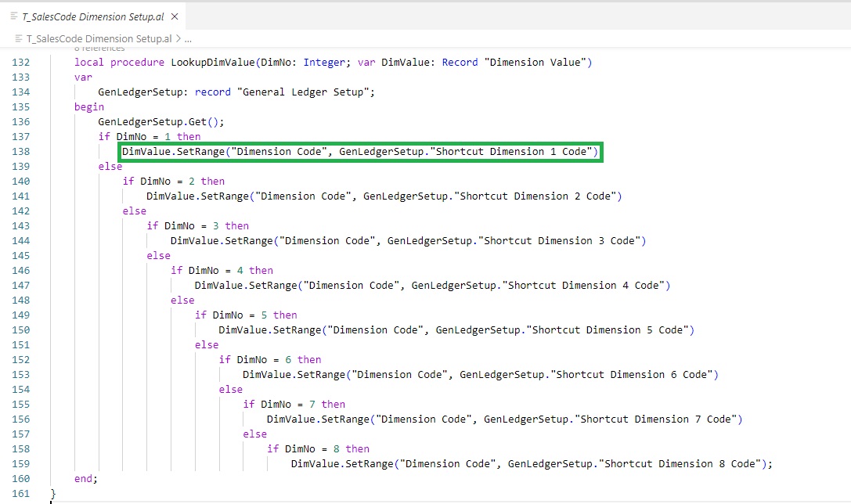Click the highlighted SetRange line for Dimension 1
Screen dimensions: 851x504
coord(360,152)
